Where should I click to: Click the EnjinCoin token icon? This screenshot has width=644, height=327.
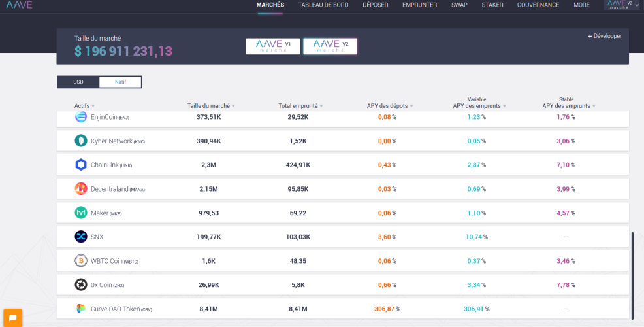pos(81,117)
